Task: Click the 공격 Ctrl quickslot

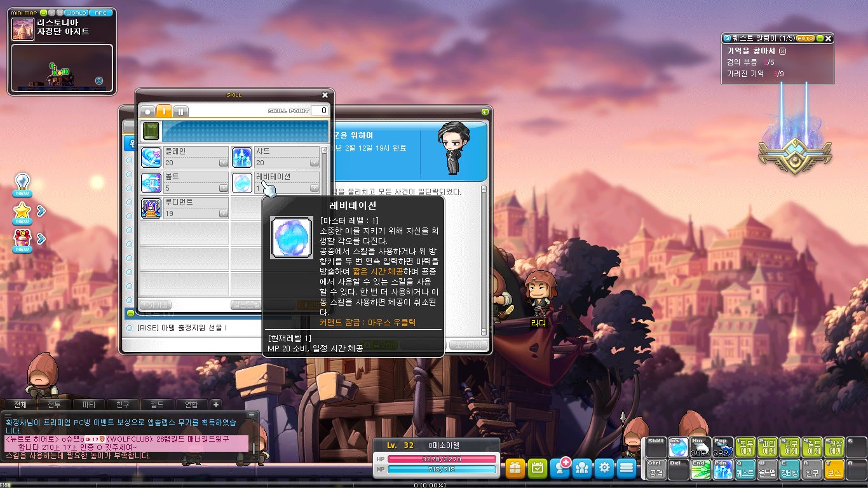Action: 657,469
